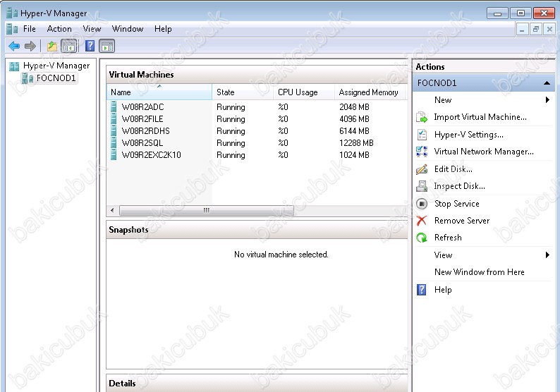Viewport: 560px width, 392px height.
Task: Click the Inspect Disk icon
Action: pyautogui.click(x=422, y=186)
